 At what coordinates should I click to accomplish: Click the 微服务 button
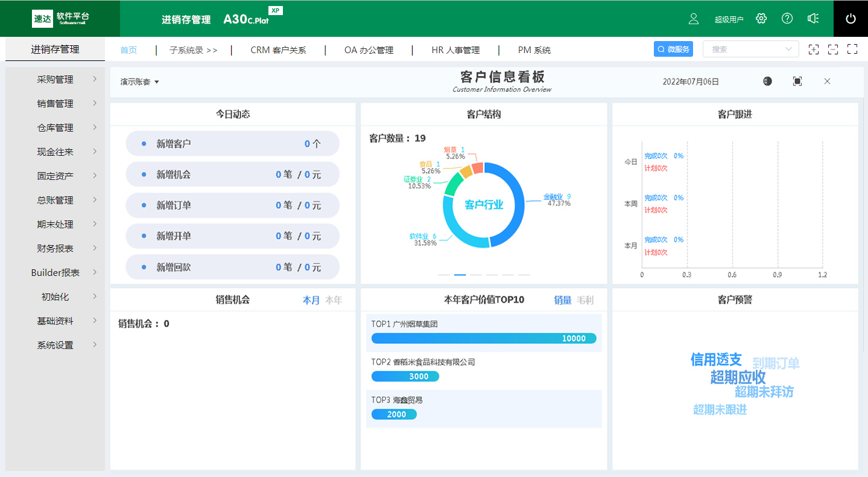pyautogui.click(x=673, y=49)
